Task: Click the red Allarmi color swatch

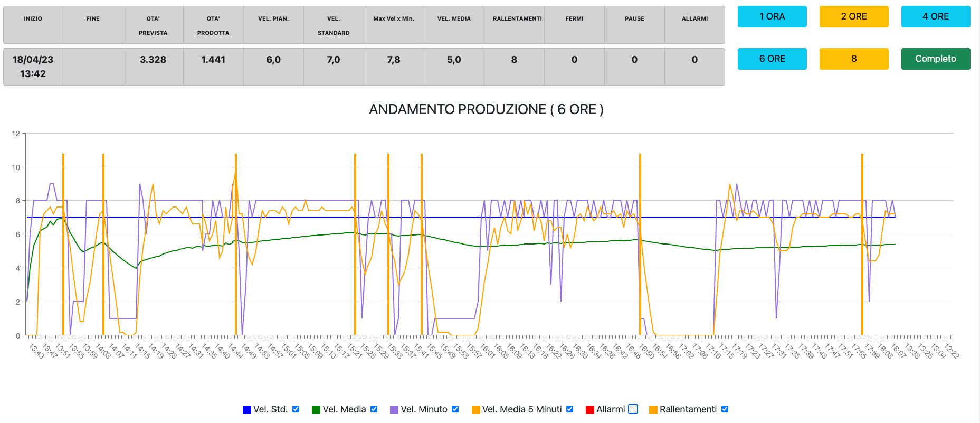Action: coord(590,409)
